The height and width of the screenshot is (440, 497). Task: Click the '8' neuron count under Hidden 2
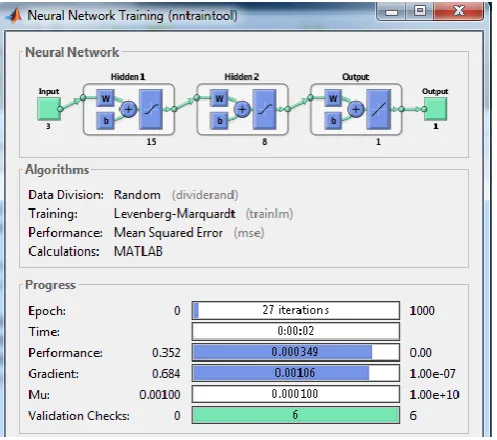click(265, 142)
